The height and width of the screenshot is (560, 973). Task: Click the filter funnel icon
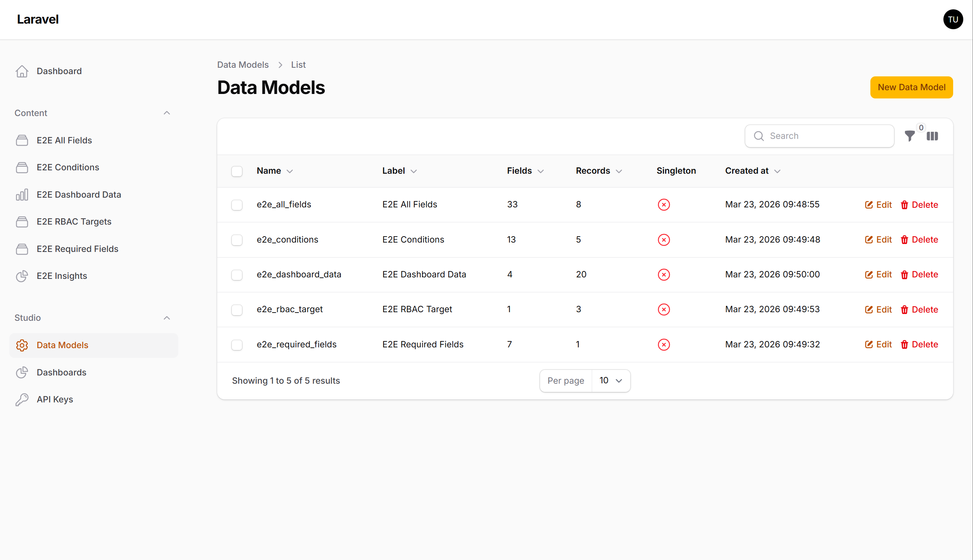tap(909, 136)
